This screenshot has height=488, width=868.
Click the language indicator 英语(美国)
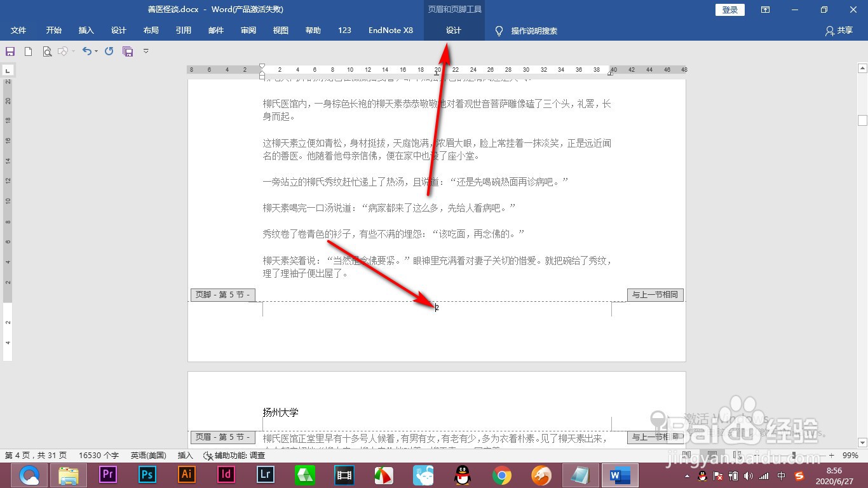pos(149,456)
